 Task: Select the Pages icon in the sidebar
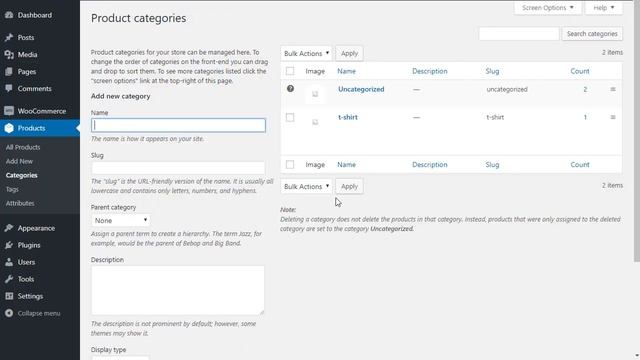click(x=9, y=71)
